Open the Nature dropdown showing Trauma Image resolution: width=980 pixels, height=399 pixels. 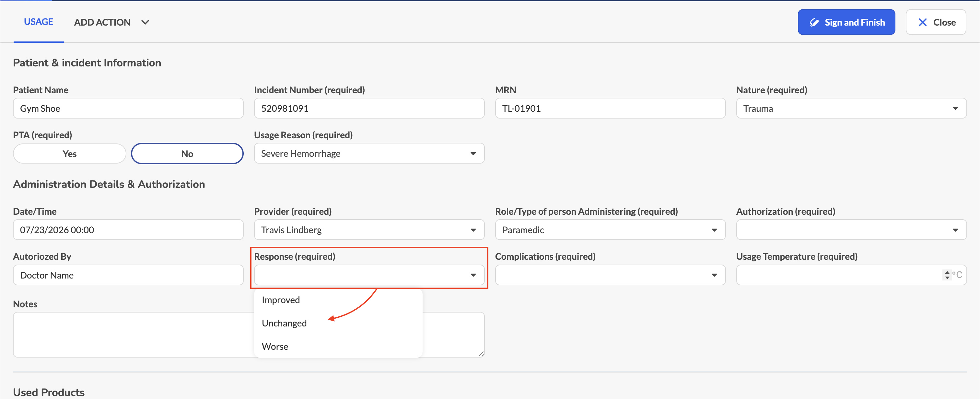click(851, 108)
